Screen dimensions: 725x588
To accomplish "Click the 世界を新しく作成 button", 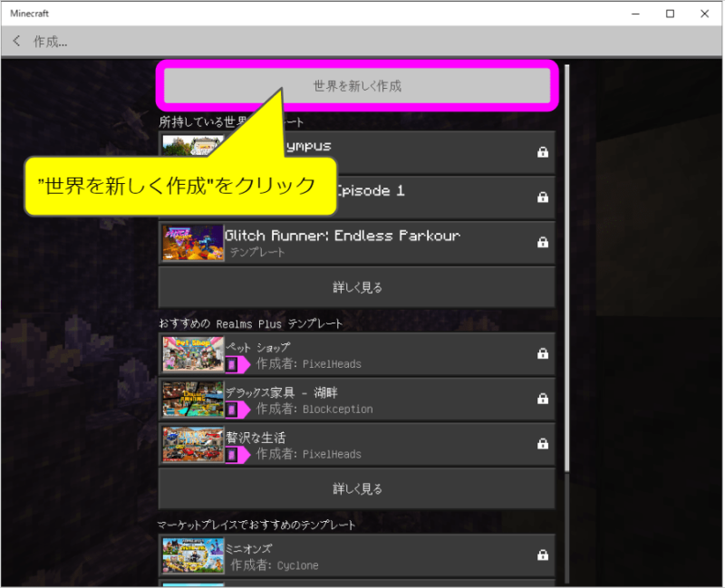I will [357, 86].
